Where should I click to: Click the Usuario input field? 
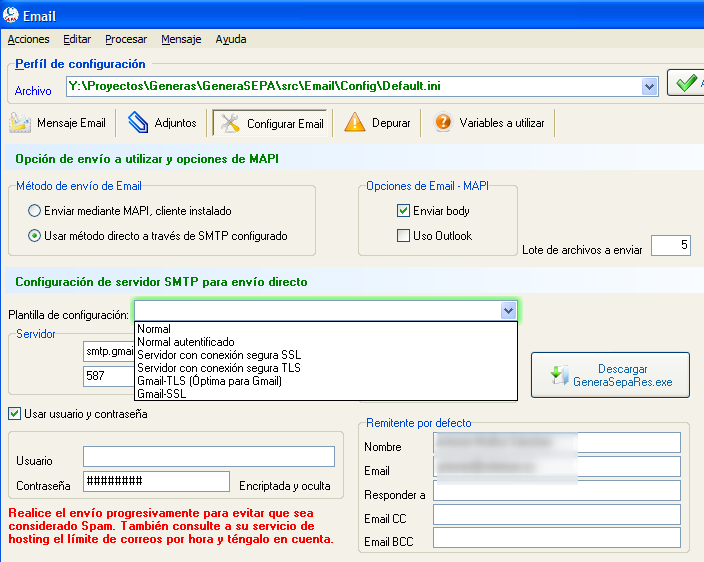pyautogui.click(x=209, y=457)
